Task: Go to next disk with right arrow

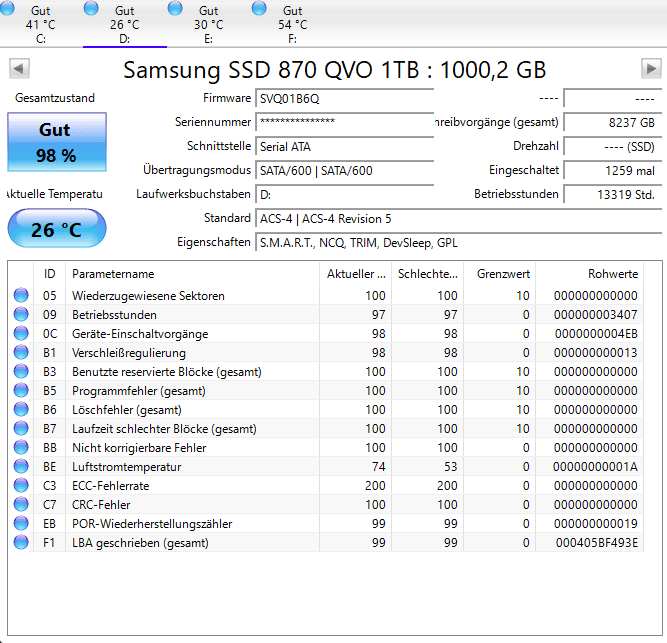Action: point(651,68)
